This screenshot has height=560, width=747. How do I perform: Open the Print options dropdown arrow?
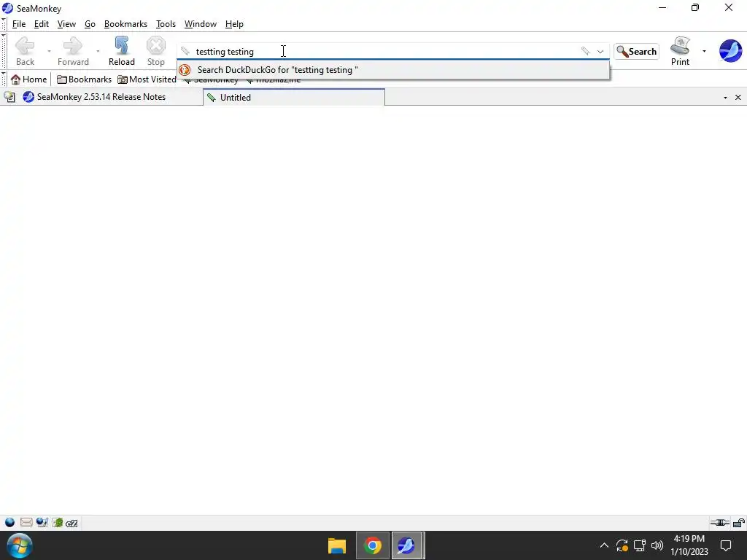click(x=704, y=51)
